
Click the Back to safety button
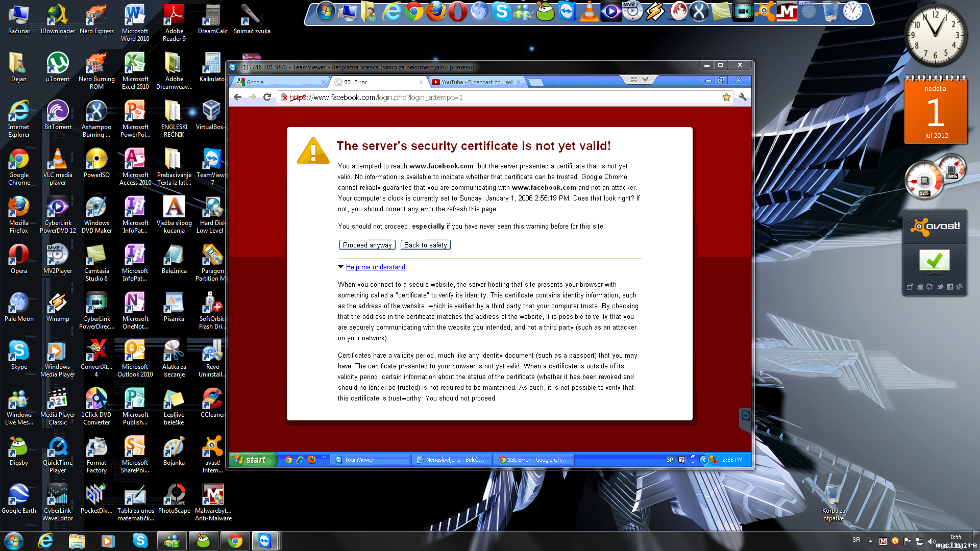pyautogui.click(x=425, y=245)
